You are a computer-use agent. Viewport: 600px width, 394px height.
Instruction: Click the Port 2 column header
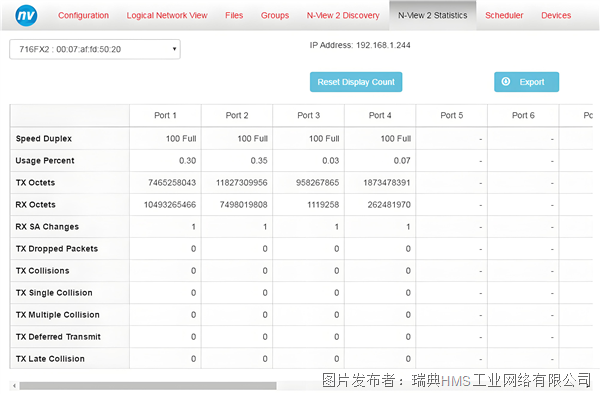(237, 116)
